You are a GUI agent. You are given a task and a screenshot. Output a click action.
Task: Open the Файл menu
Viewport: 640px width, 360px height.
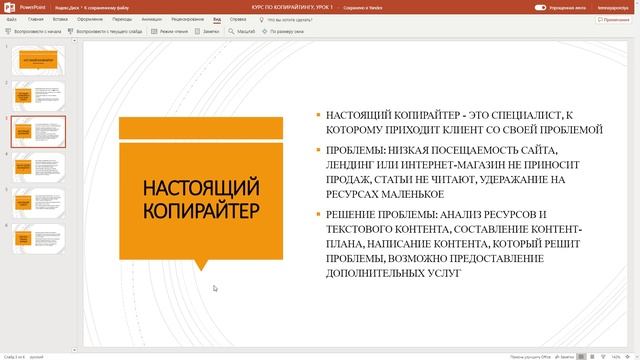(11, 19)
